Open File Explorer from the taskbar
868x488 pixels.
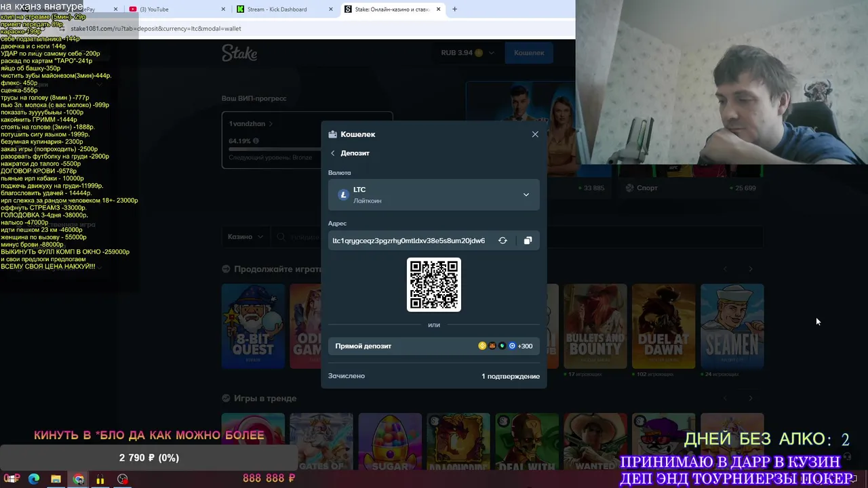point(56,479)
